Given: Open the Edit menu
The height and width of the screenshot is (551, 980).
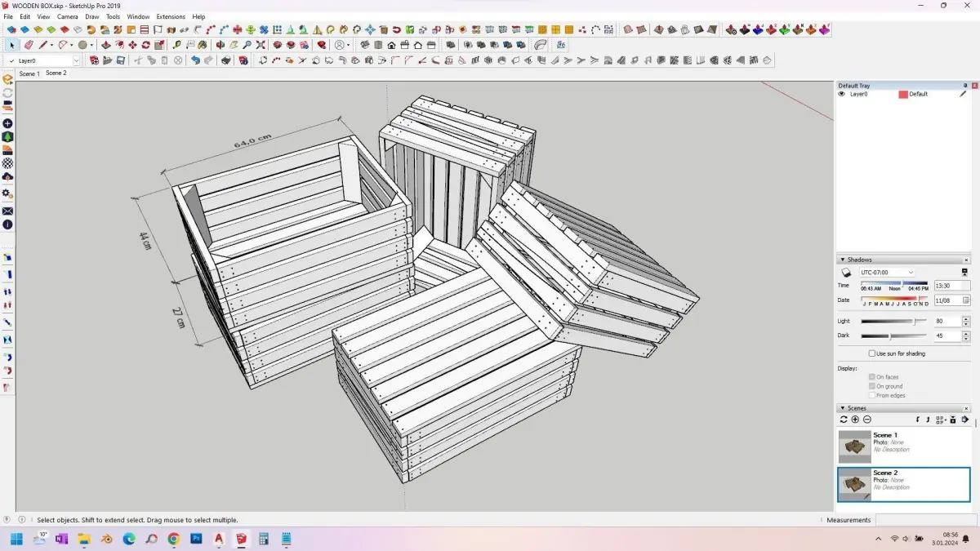Looking at the screenshot, I should 25,16.
